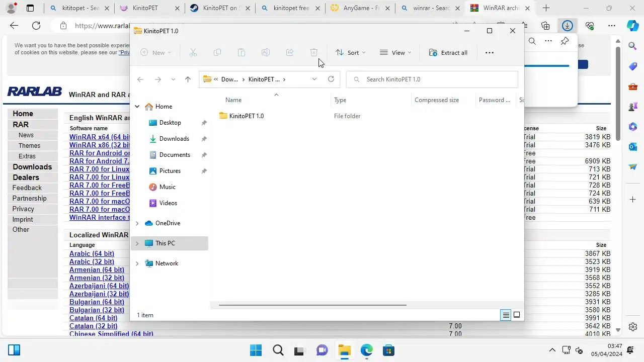Open Edge sidebar Search icon
This screenshot has height=362, width=644.
coord(633,46)
